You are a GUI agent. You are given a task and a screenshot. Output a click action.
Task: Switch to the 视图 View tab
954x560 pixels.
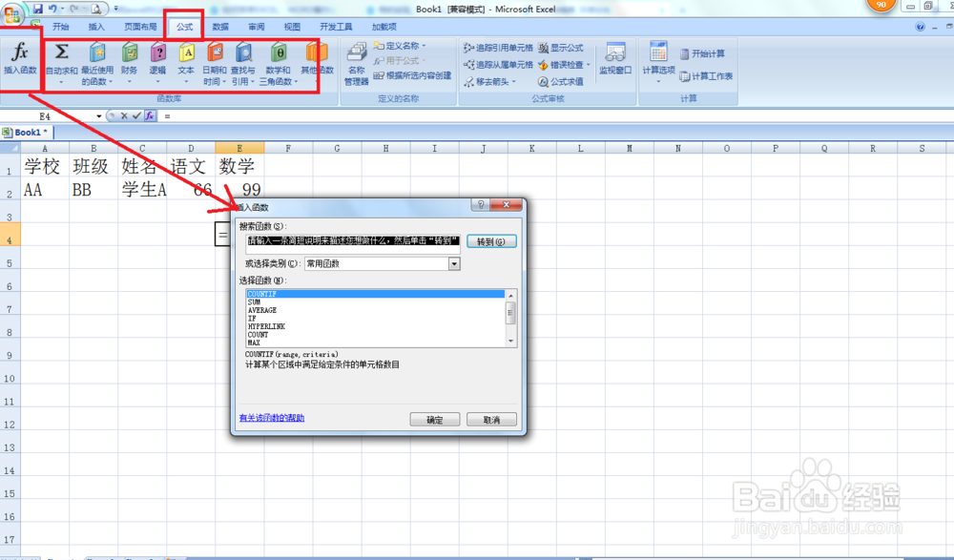pos(292,27)
